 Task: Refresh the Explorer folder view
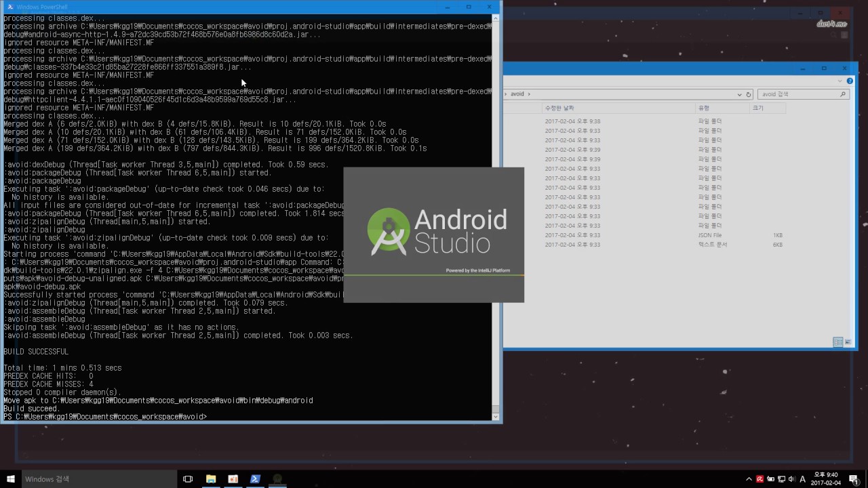coord(749,94)
